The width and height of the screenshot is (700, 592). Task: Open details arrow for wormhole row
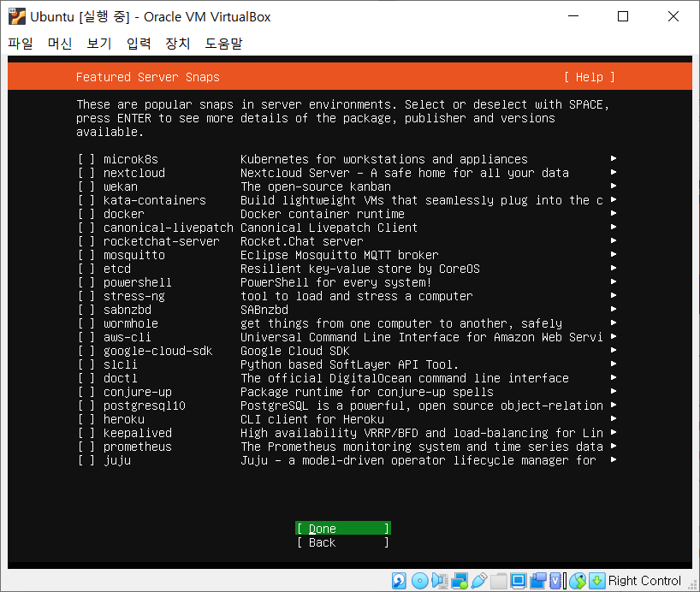614,323
